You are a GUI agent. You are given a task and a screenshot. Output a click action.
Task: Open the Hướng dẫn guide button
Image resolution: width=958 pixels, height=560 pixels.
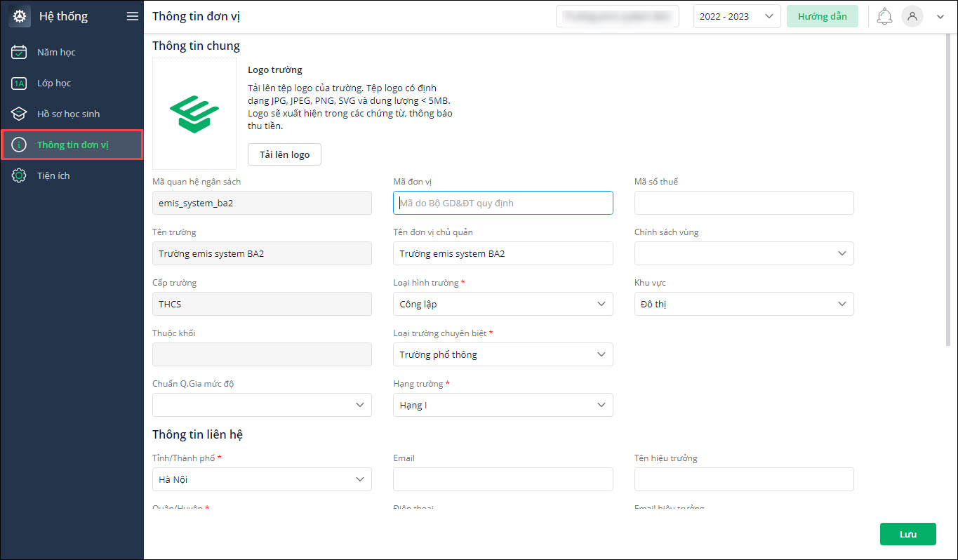[822, 16]
